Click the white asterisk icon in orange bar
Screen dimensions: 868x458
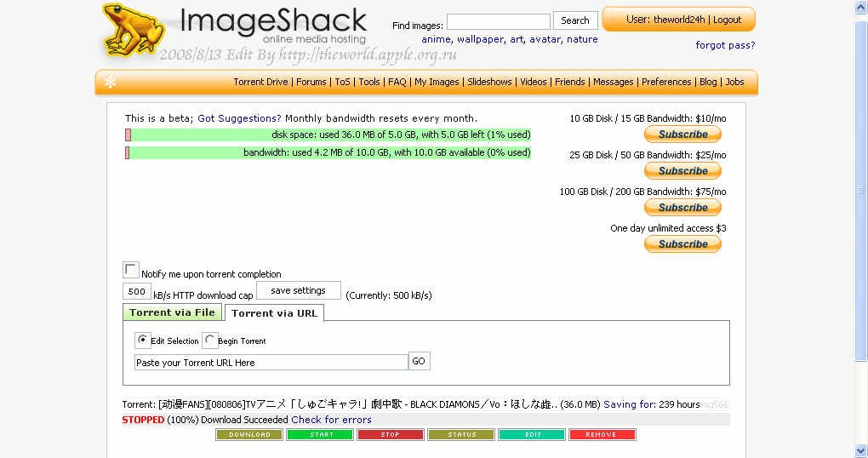coord(110,83)
